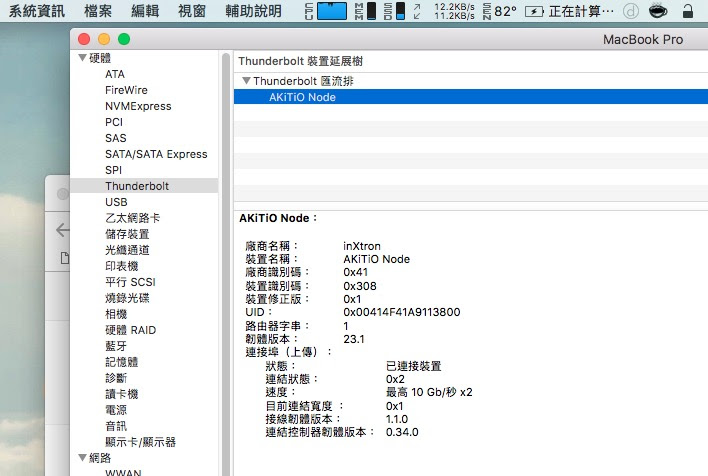Select SAS in the sidebar

click(x=116, y=138)
